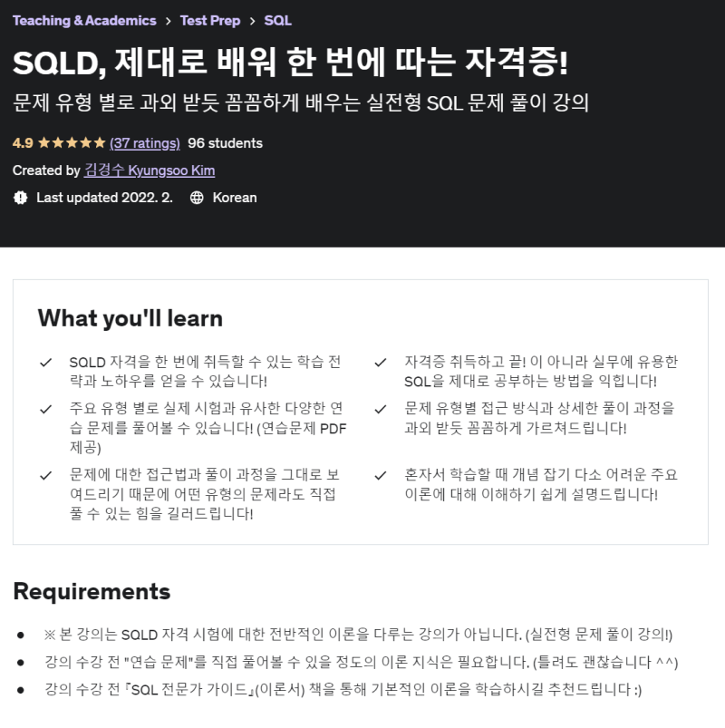
Task: Click the 96 students text
Action: tap(225, 143)
